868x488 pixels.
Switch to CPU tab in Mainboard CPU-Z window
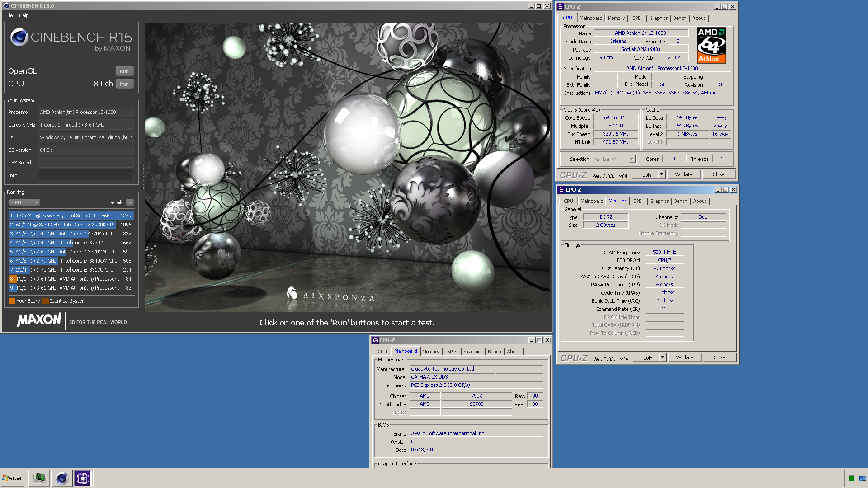[x=382, y=352]
